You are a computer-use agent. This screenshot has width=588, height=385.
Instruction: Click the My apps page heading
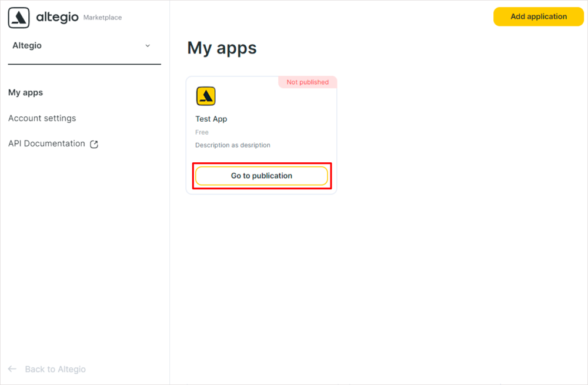222,48
